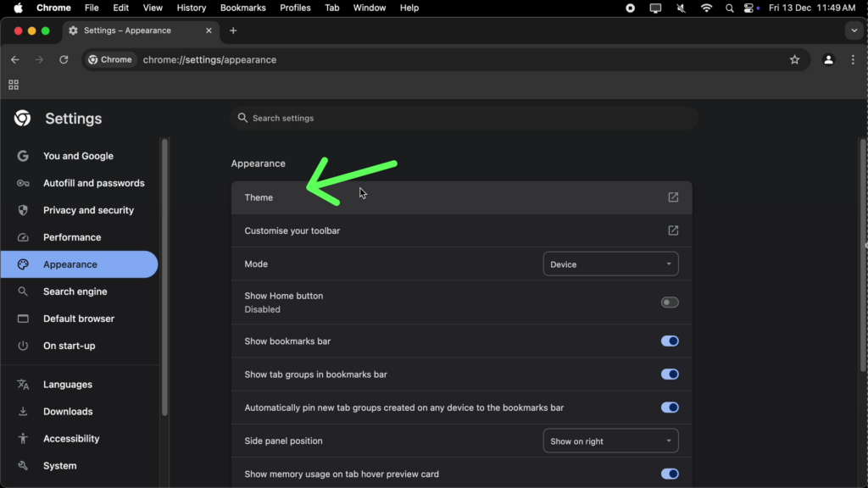
Task: Click the screen recording status icon
Action: tap(630, 8)
